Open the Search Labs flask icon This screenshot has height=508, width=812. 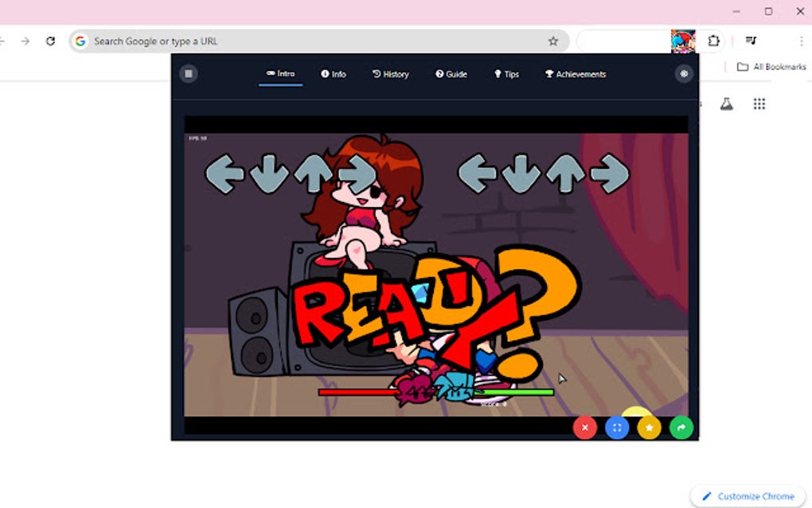(x=727, y=104)
